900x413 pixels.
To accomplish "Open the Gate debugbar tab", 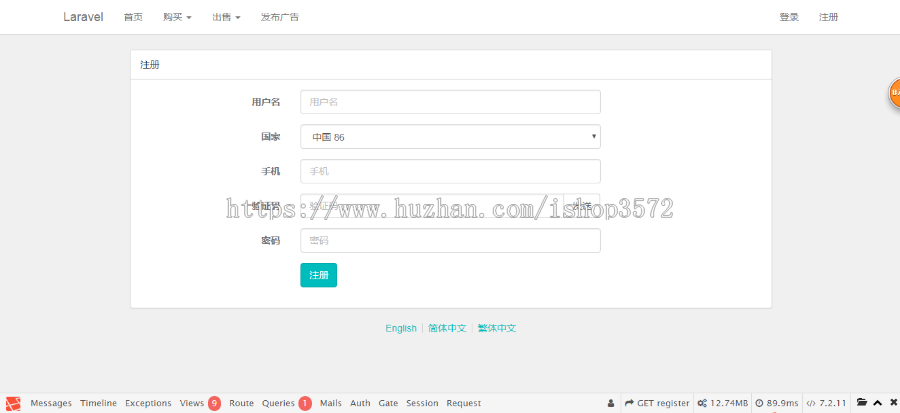I will pyautogui.click(x=388, y=403).
